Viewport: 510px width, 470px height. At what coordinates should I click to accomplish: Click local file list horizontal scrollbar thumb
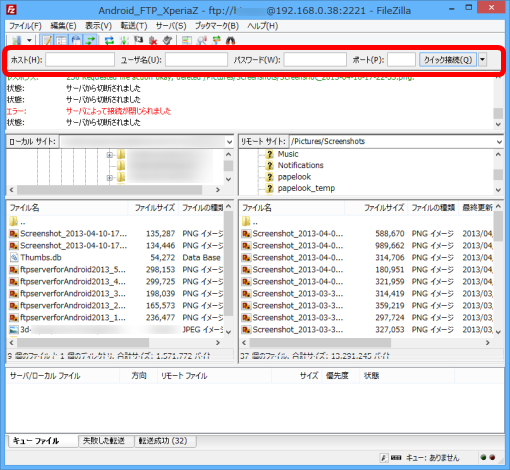(83, 342)
